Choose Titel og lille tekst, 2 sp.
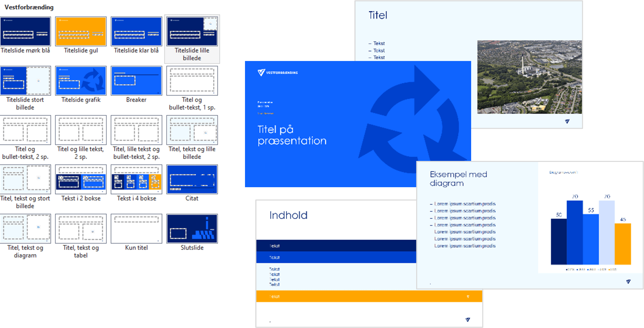 click(x=81, y=130)
